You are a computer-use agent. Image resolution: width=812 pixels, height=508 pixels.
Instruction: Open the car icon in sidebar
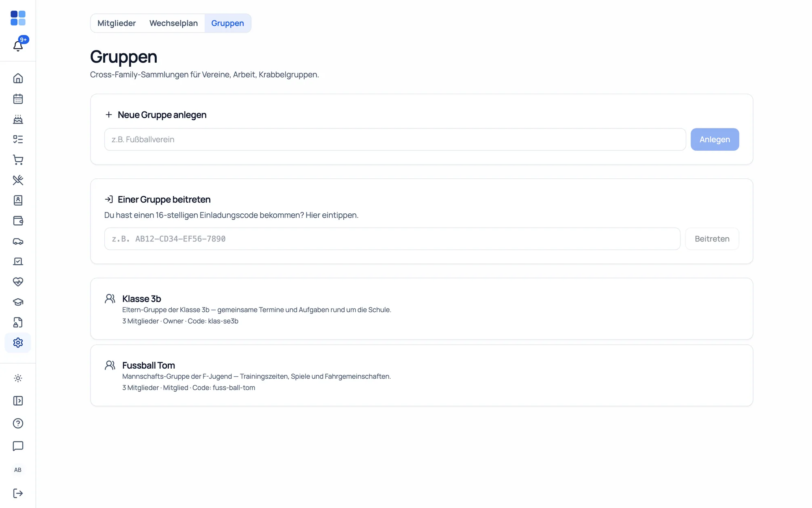click(18, 241)
